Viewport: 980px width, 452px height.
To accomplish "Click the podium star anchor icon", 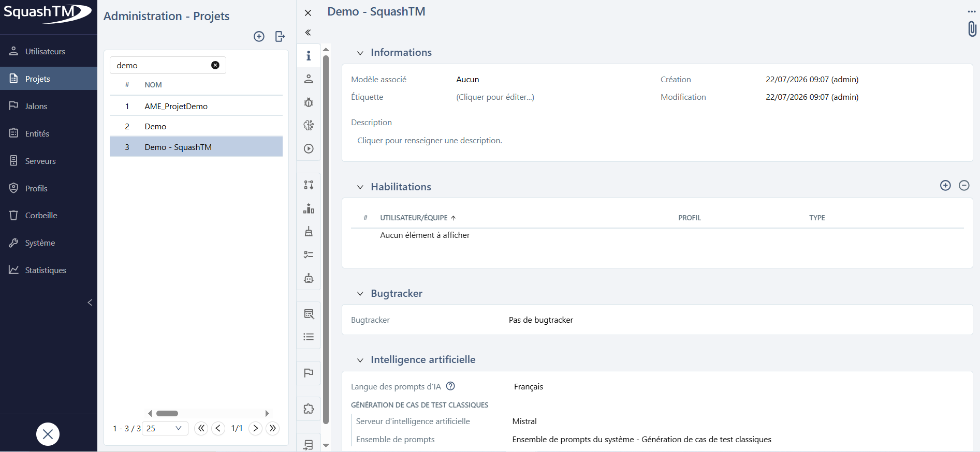I will (x=309, y=208).
